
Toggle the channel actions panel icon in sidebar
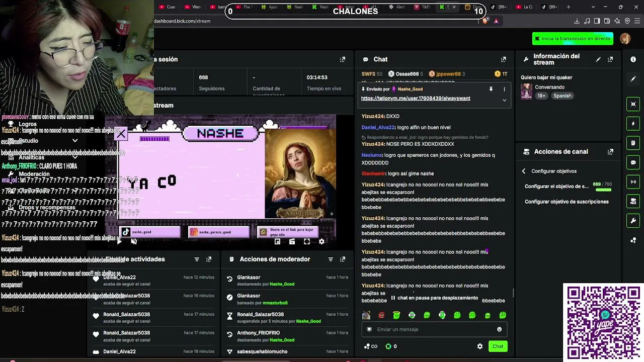tap(633, 201)
